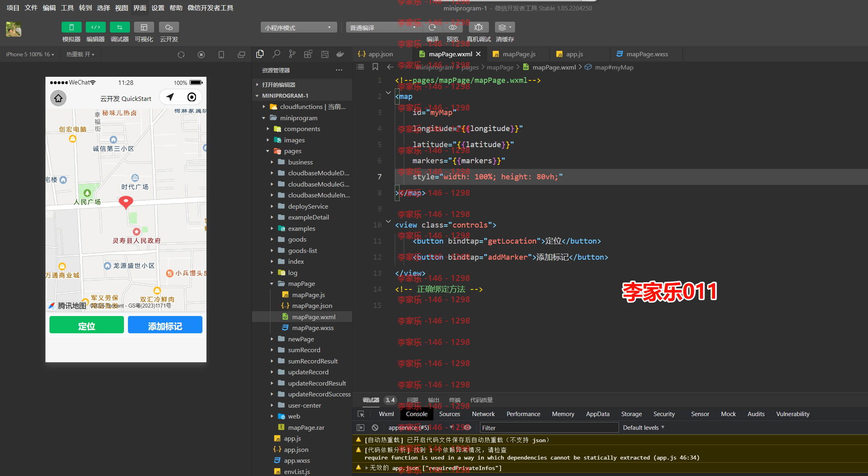
Task: Click the compile refresh icon
Action: click(x=432, y=27)
